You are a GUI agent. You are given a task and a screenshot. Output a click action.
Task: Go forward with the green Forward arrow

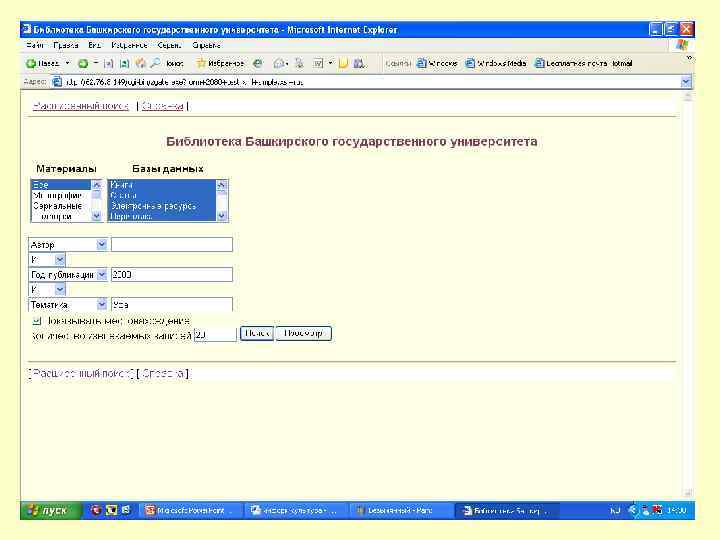pos(83,63)
